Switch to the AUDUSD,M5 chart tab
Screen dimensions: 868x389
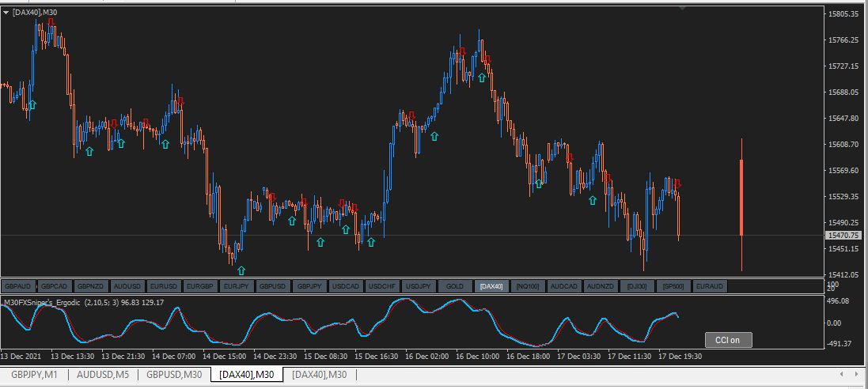(x=103, y=375)
